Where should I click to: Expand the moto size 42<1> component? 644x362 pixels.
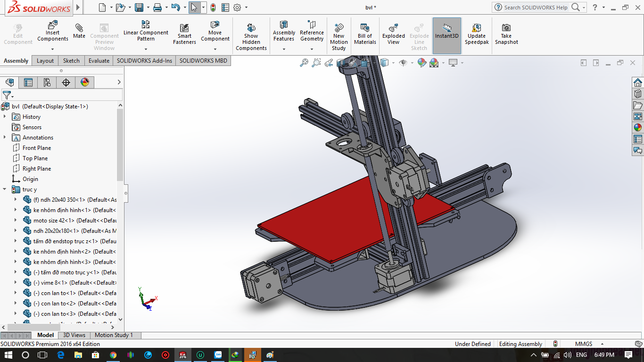(16, 221)
